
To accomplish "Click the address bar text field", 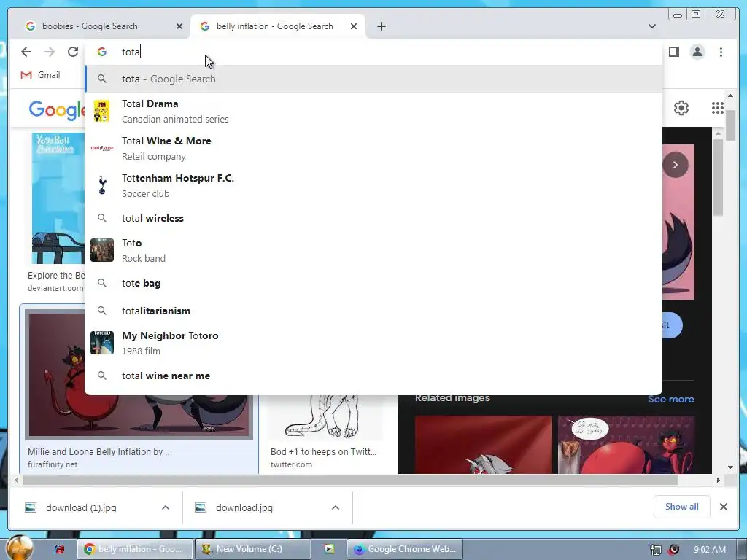I will coord(373,52).
